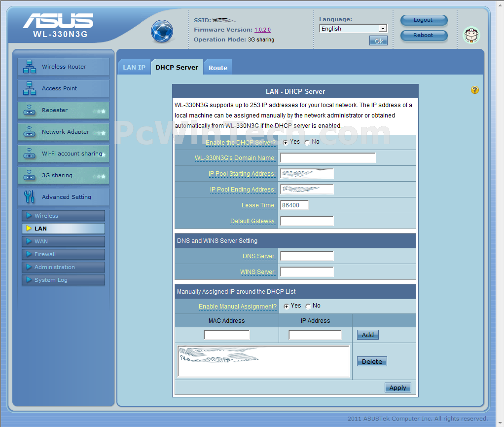Select No for Enable Manual Assignment

point(308,307)
